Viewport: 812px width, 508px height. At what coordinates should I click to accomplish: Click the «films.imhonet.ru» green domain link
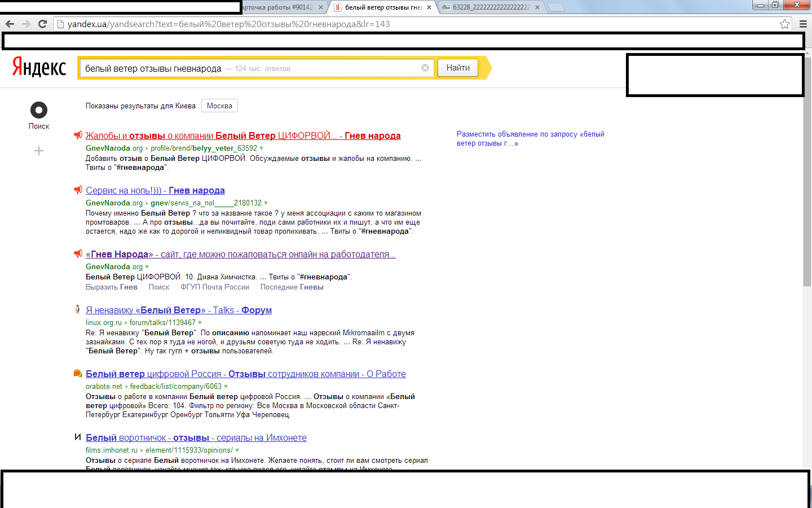(112, 450)
